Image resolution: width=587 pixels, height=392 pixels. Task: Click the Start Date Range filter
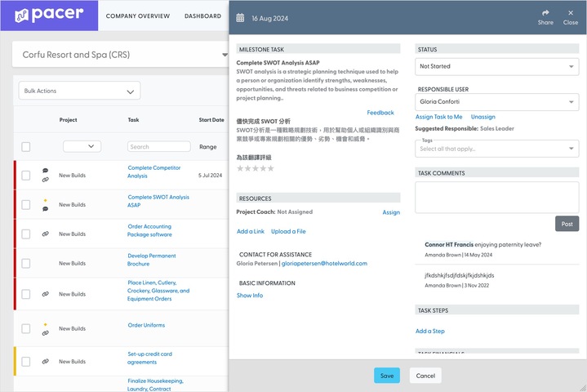click(x=208, y=147)
